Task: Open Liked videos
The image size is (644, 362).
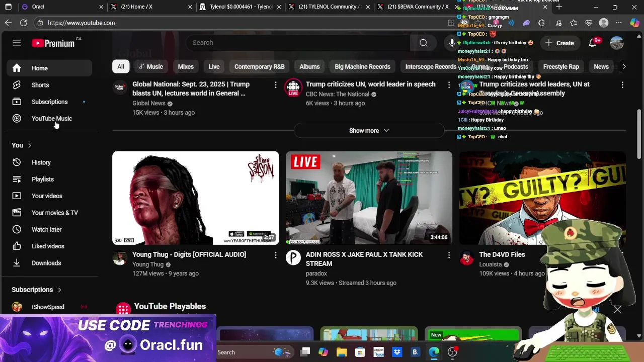Action: 49,246
